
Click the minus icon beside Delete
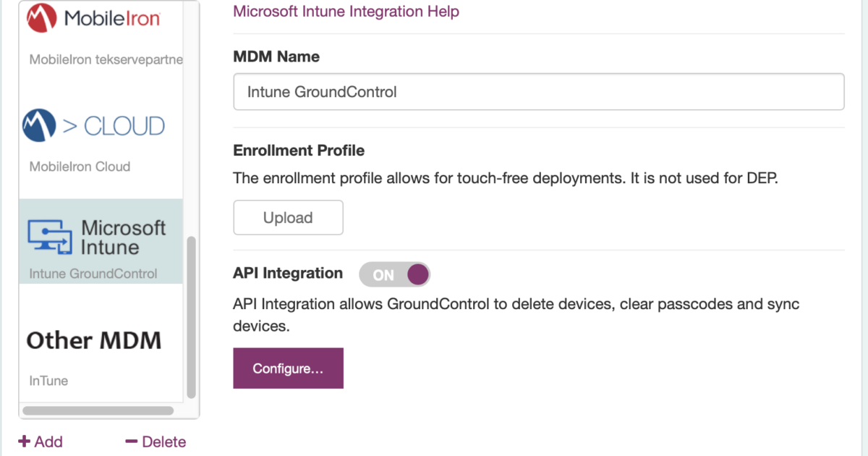pos(132,442)
